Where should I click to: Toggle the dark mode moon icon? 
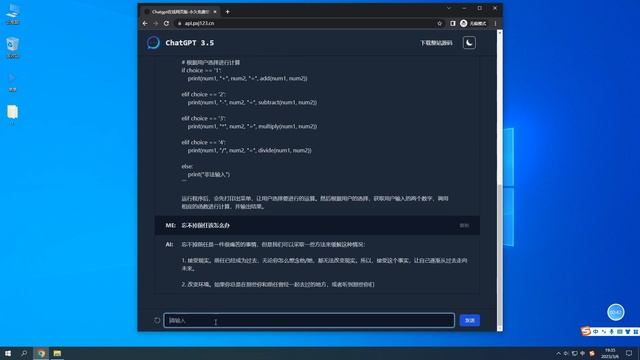(x=469, y=43)
